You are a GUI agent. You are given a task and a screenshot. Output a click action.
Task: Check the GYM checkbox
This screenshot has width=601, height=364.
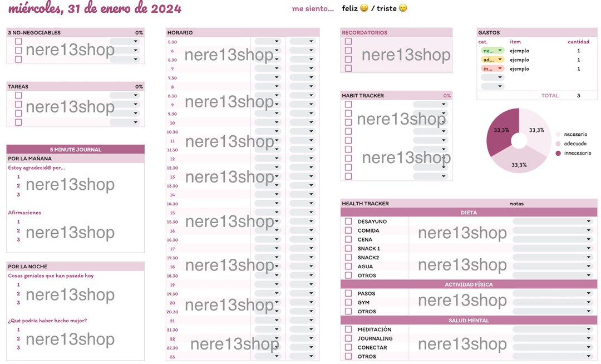coord(348,302)
